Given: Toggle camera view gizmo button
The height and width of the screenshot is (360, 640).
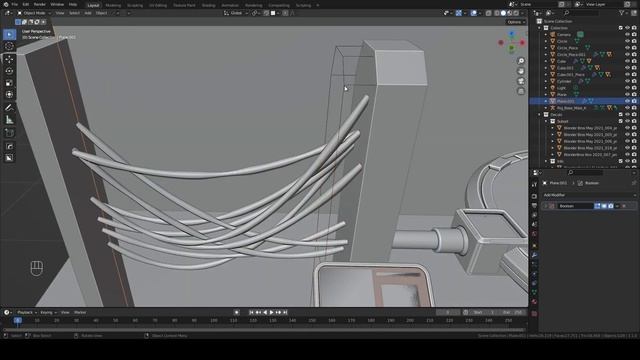Looking at the screenshot, I should tap(521, 81).
